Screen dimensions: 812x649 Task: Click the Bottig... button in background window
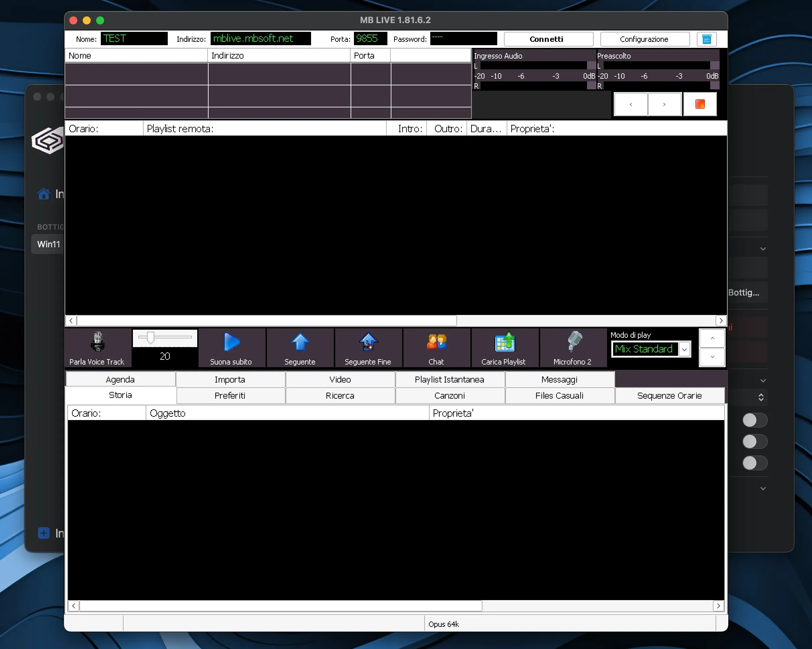click(x=748, y=293)
